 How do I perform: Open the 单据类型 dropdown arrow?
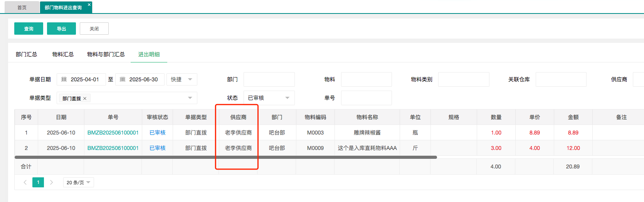click(190, 98)
